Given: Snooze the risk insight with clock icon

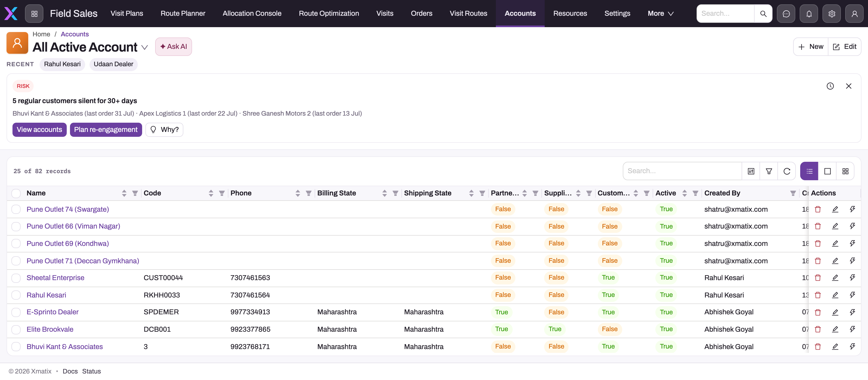Looking at the screenshot, I should pos(830,86).
